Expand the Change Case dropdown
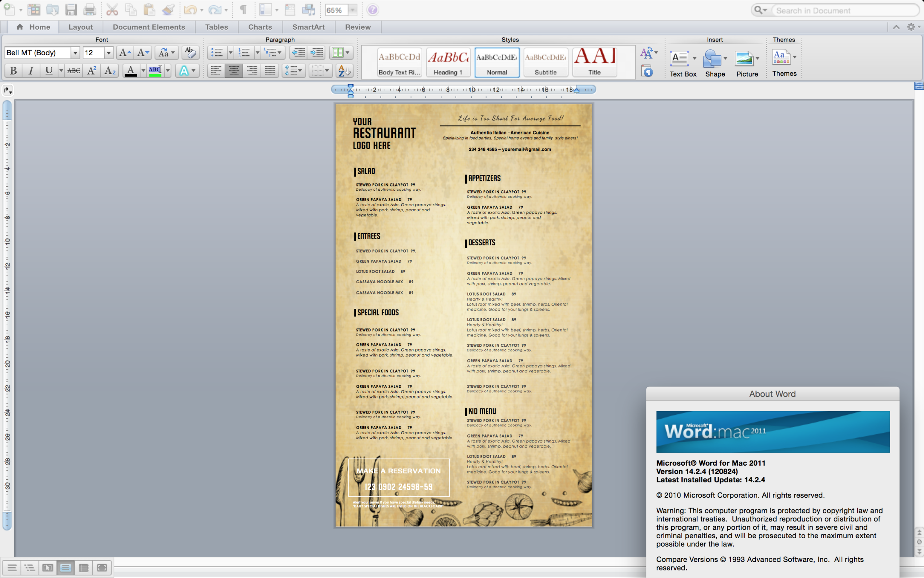The image size is (924, 578). 173,53
